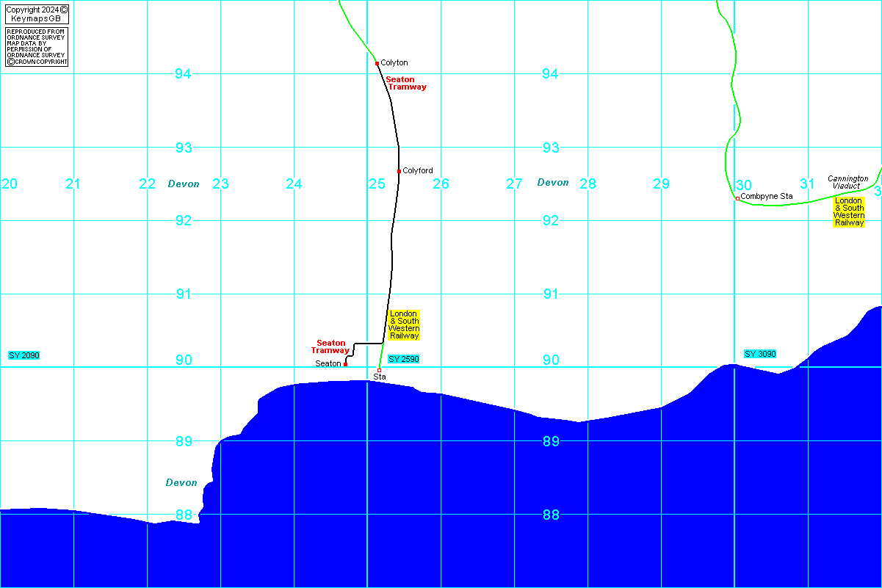Click the yellow railway label near Combpyne

click(848, 211)
